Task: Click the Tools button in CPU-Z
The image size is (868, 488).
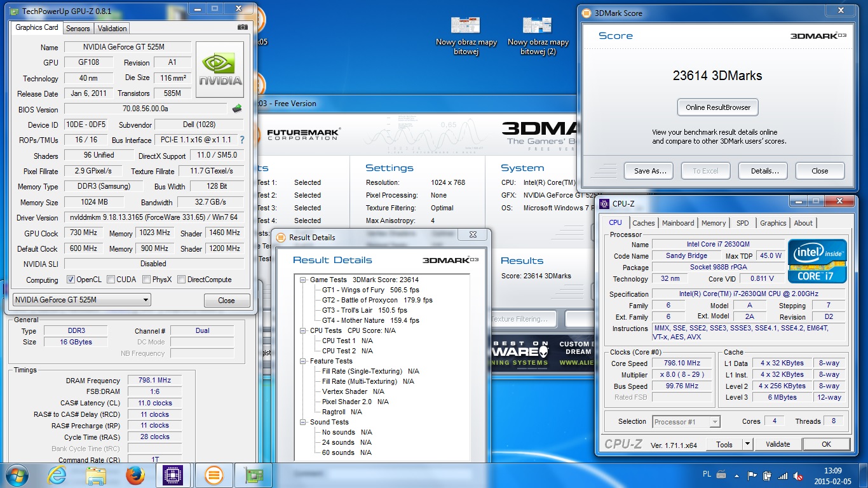Action: (x=724, y=444)
